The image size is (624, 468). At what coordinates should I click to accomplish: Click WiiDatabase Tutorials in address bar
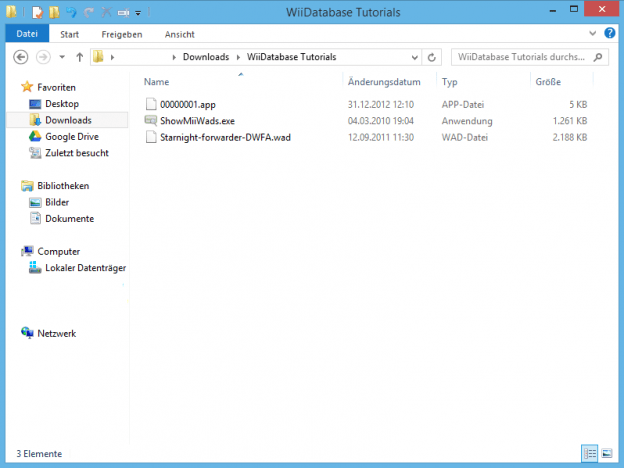(291, 57)
